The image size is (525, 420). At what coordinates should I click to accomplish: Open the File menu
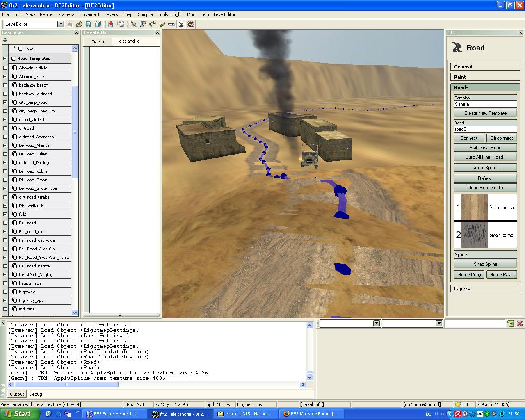5,14
